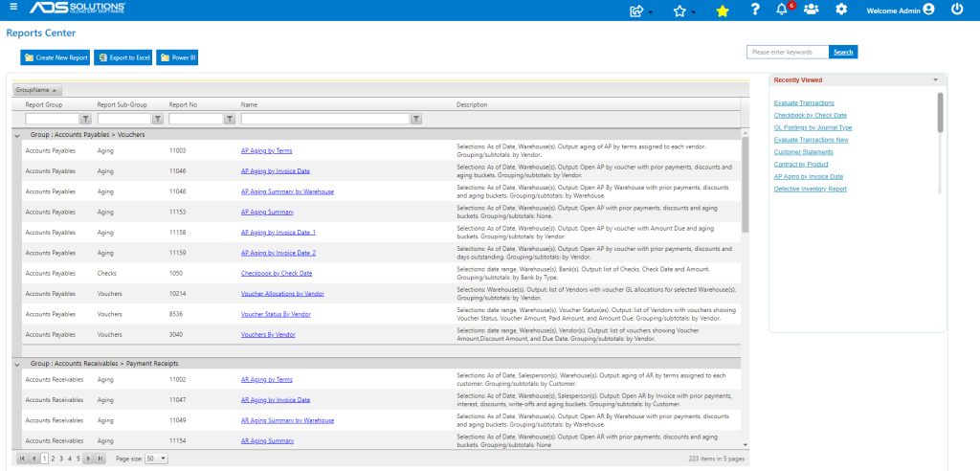Open GL Postings by Journal Type link
The image size is (980, 471).
point(813,127)
